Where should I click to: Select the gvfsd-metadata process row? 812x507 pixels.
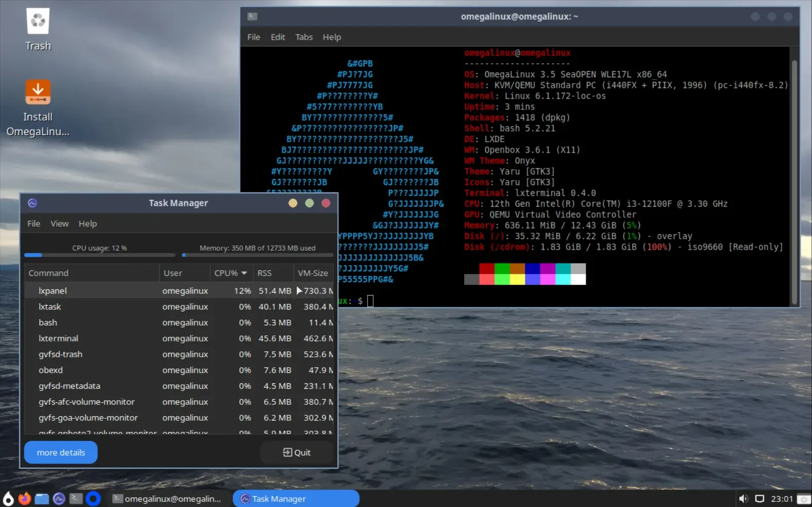click(179, 386)
